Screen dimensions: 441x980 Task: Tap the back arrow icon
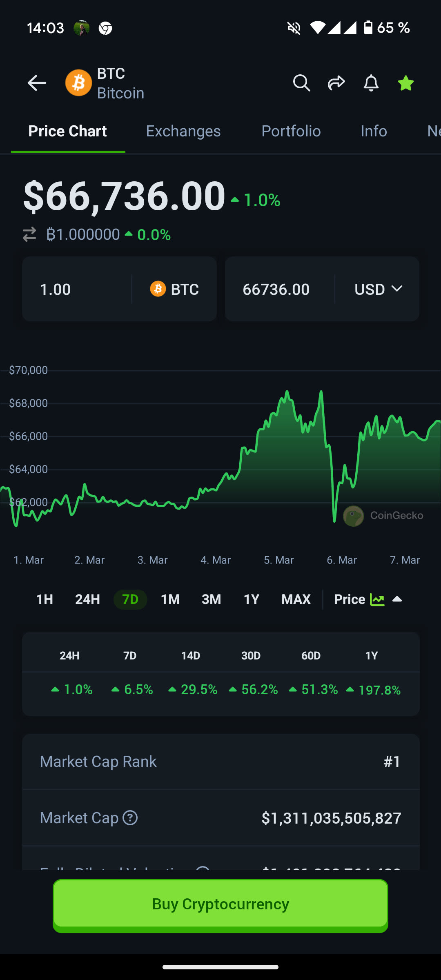coord(37,83)
